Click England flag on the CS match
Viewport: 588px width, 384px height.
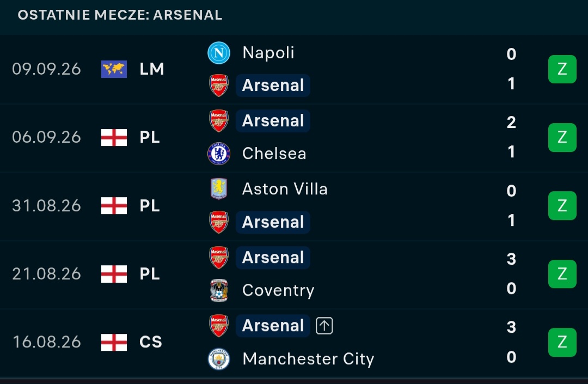coord(114,342)
